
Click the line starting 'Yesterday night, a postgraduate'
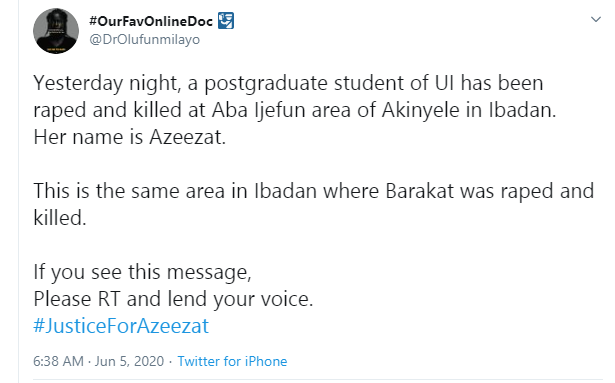(x=288, y=84)
